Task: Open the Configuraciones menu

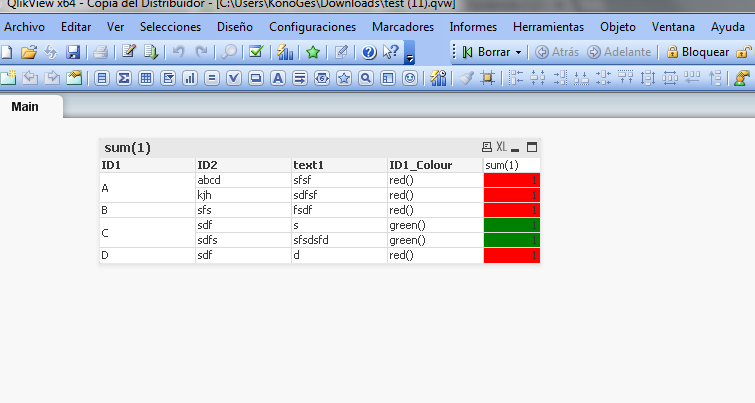Action: point(312,27)
